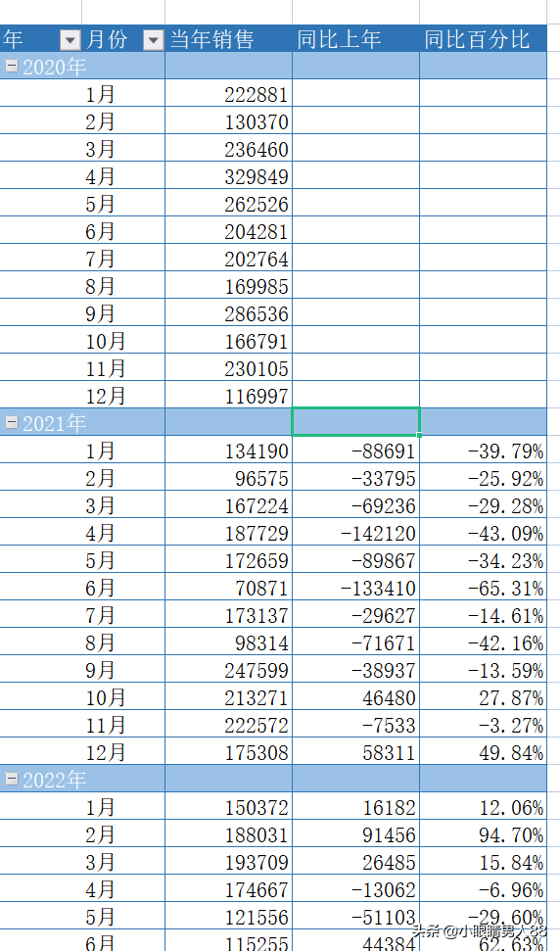The image size is (560, 951).
Task: Select cell with value 27.87%
Action: 483,697
